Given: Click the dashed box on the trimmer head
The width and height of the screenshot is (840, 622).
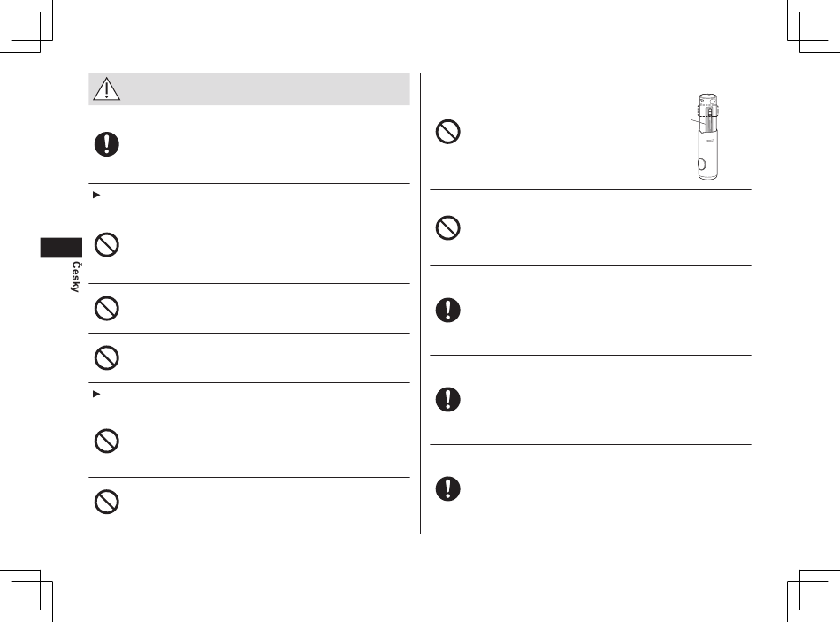Looking at the screenshot, I should click(x=707, y=112).
